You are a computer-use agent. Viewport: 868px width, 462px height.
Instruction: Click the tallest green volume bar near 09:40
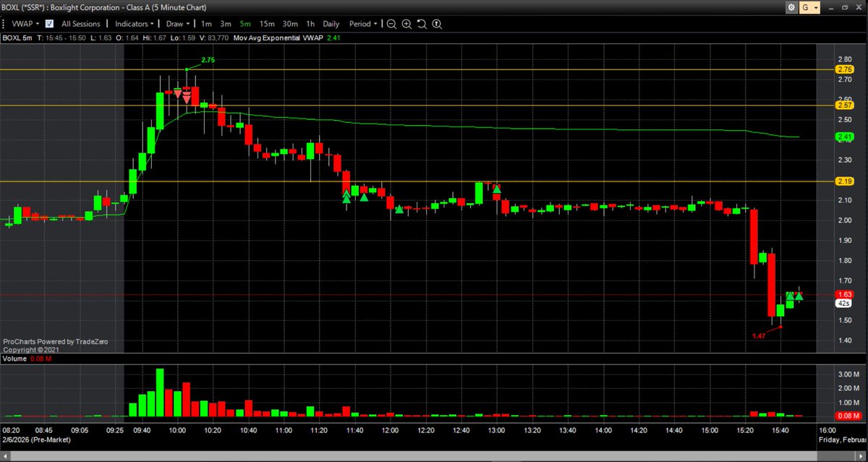160,393
